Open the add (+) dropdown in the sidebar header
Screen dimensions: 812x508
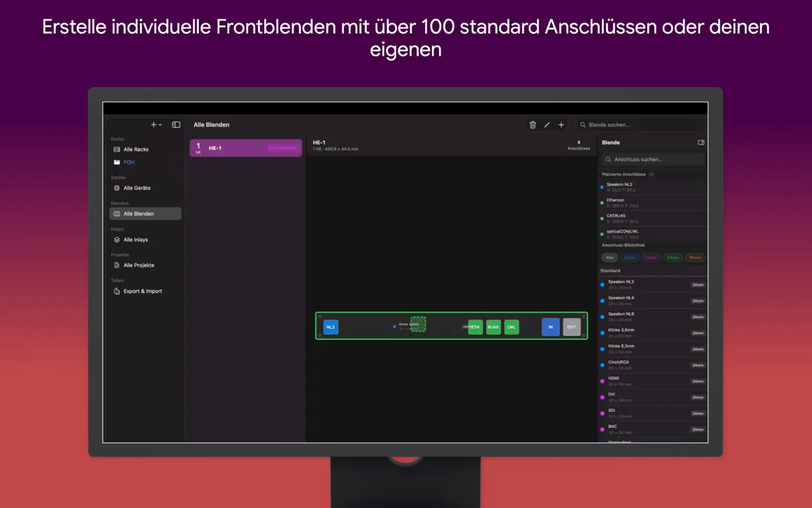pos(156,124)
